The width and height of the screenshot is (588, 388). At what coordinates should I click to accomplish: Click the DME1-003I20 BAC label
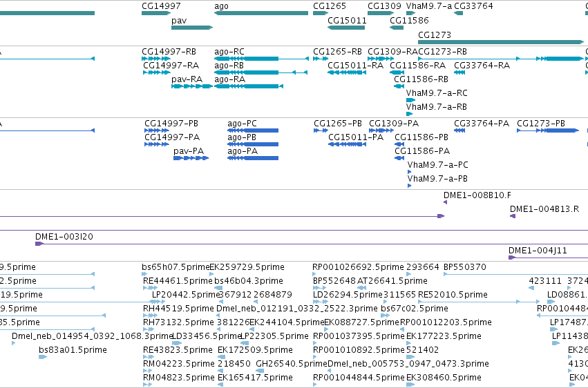coord(64,237)
